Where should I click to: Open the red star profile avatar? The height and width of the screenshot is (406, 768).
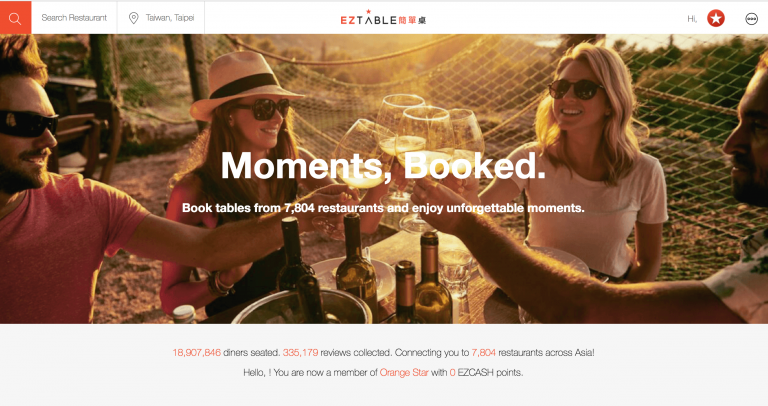pos(716,19)
